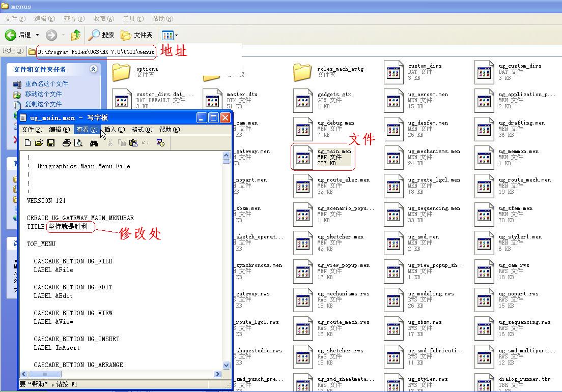This screenshot has width=562, height=392.
Task: Select the ug_debug.men file icon
Action: pyautogui.click(x=303, y=129)
